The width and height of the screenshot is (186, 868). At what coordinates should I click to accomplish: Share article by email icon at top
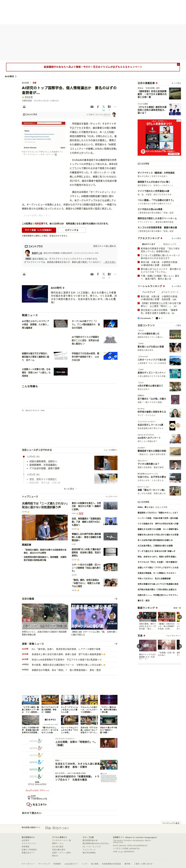pos(92,107)
